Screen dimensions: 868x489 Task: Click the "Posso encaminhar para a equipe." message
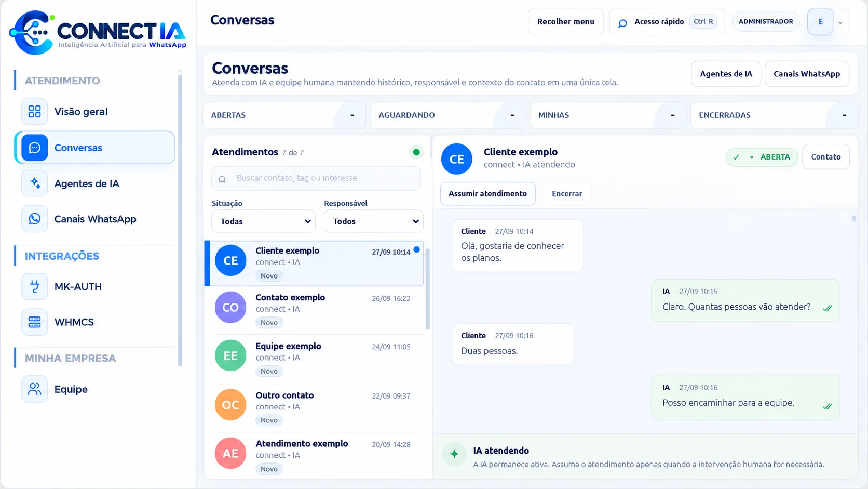[745, 397]
